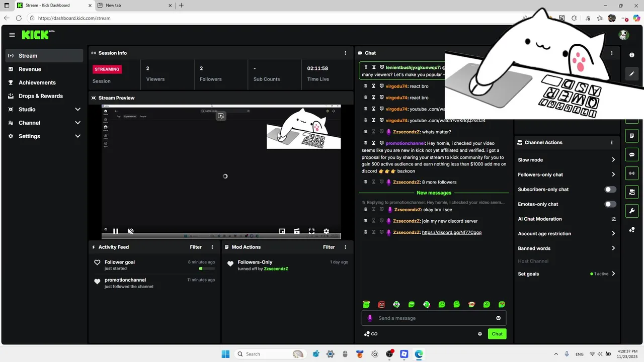
Task: Go to Achievements page
Action: point(44,82)
